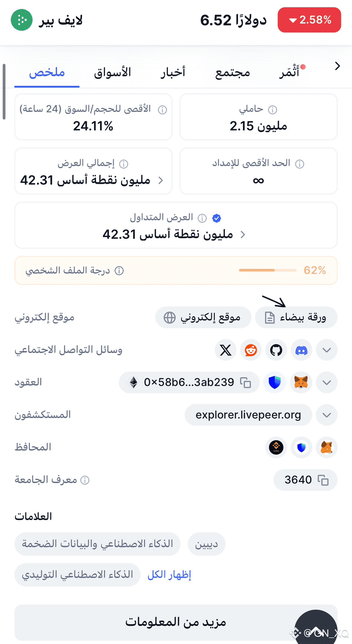Screen dimensions: 352x644
Task: Switch to the الأسواق tab
Action: point(113,72)
